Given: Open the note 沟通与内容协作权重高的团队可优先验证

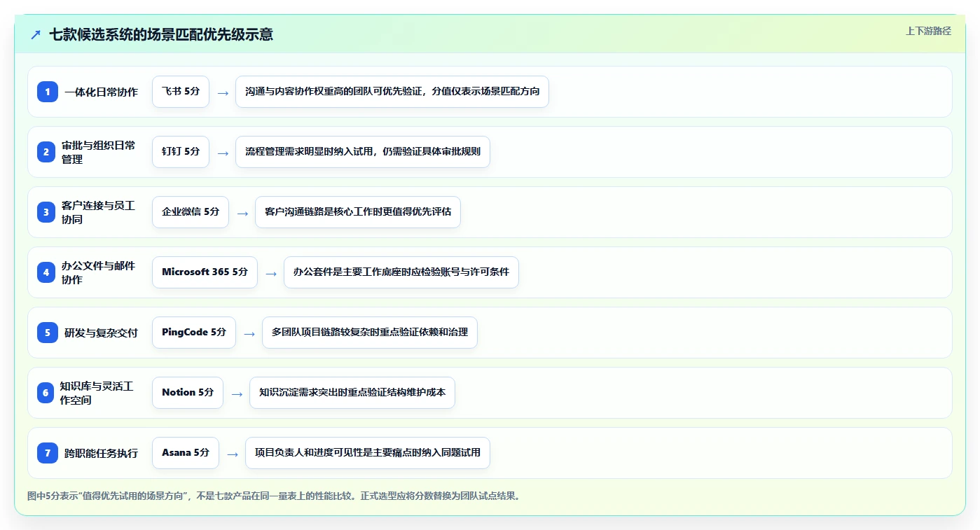Looking at the screenshot, I should 392,92.
